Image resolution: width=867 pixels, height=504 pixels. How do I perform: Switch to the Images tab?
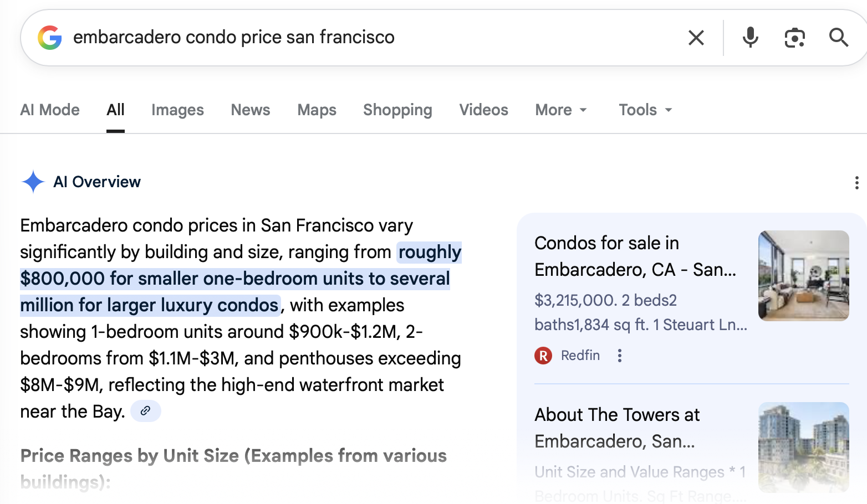177,110
